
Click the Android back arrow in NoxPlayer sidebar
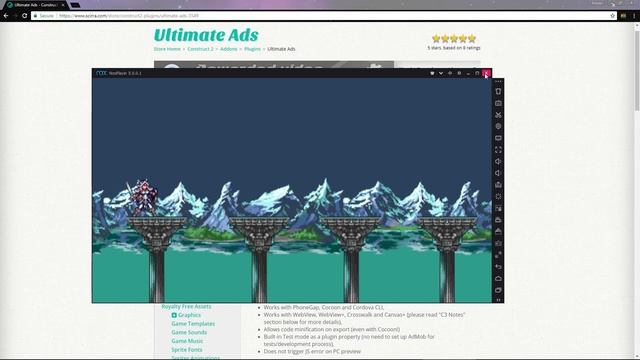coord(498,267)
